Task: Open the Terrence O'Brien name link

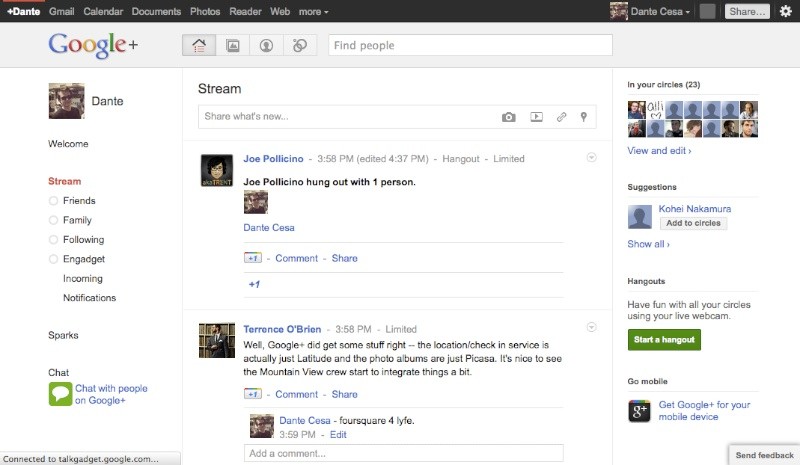Action: (282, 329)
